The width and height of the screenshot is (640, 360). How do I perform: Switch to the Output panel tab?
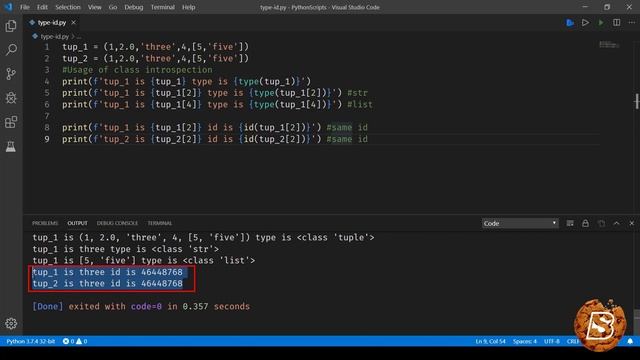point(78,223)
